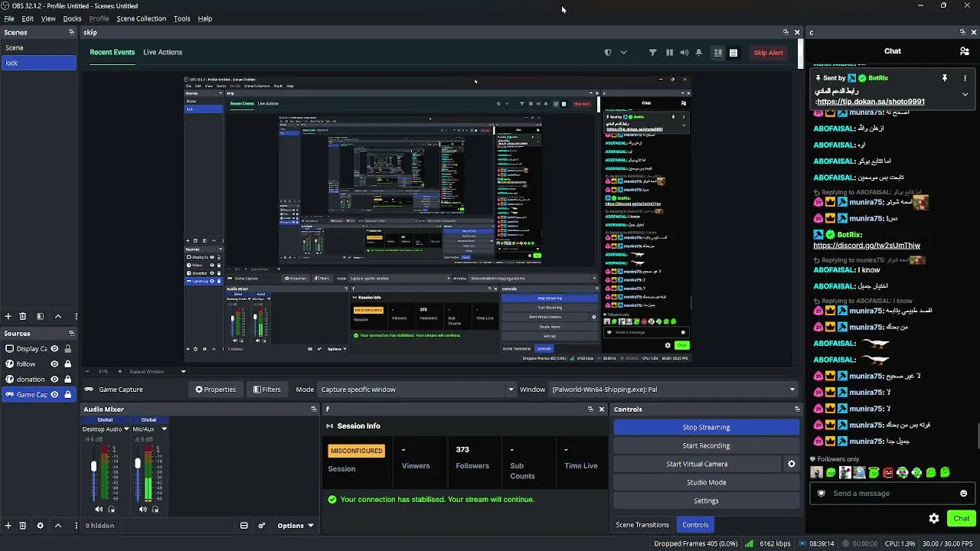Open the Mic/Aux channel menu arrow

(164, 429)
